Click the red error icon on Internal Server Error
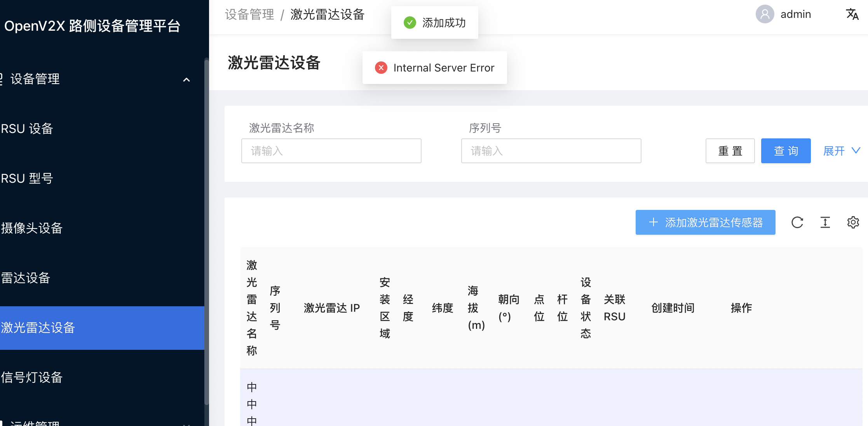 coord(381,68)
